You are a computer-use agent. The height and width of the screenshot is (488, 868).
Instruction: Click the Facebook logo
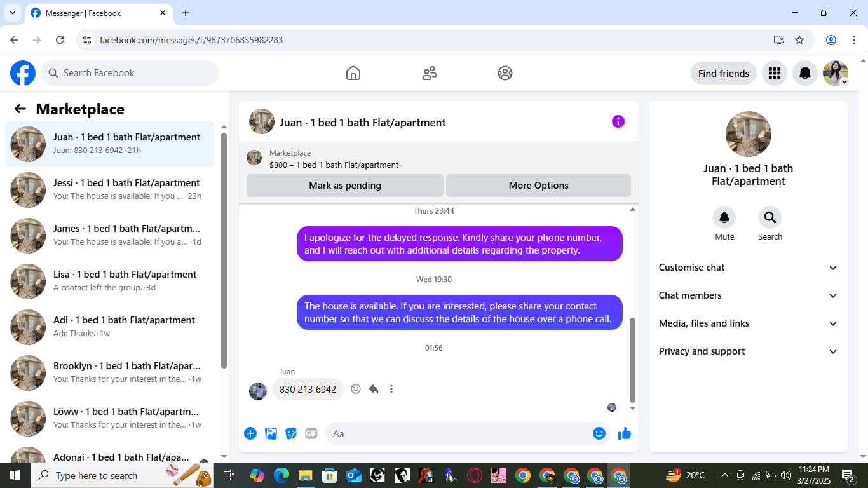coord(23,73)
